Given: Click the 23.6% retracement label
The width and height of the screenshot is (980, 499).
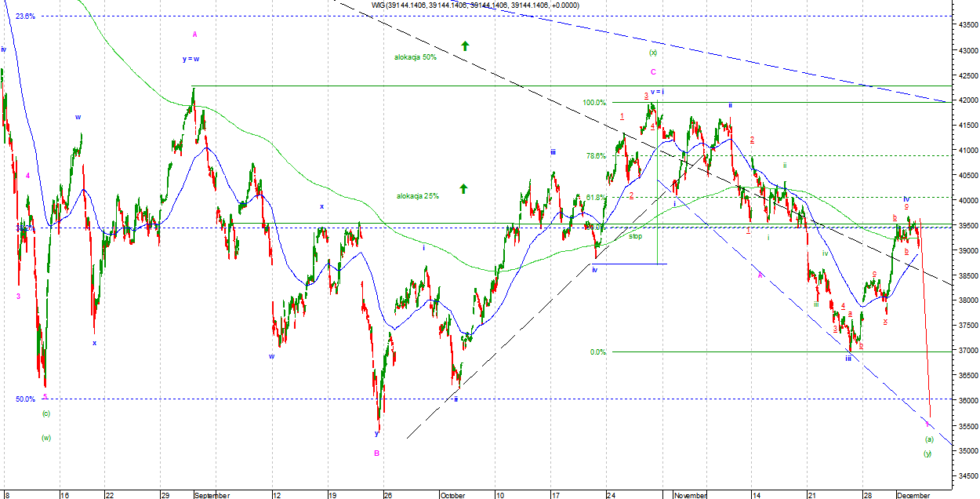Looking at the screenshot, I should 25,16.
